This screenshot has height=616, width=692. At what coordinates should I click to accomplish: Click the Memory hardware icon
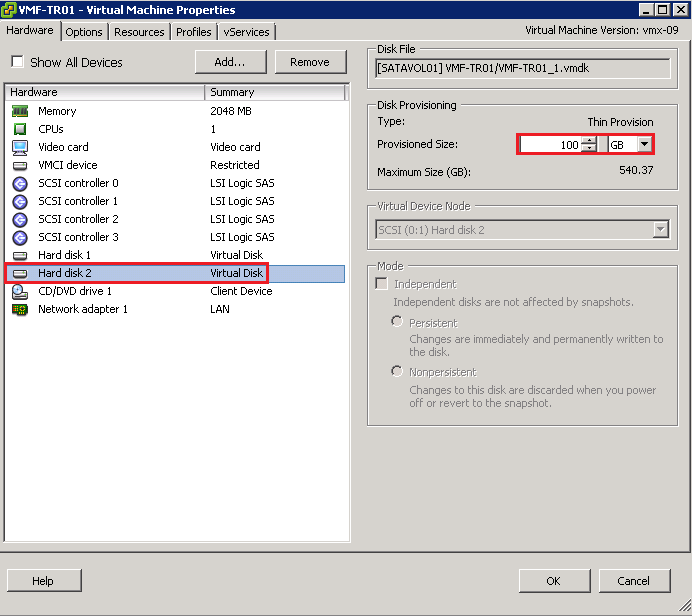click(20, 111)
